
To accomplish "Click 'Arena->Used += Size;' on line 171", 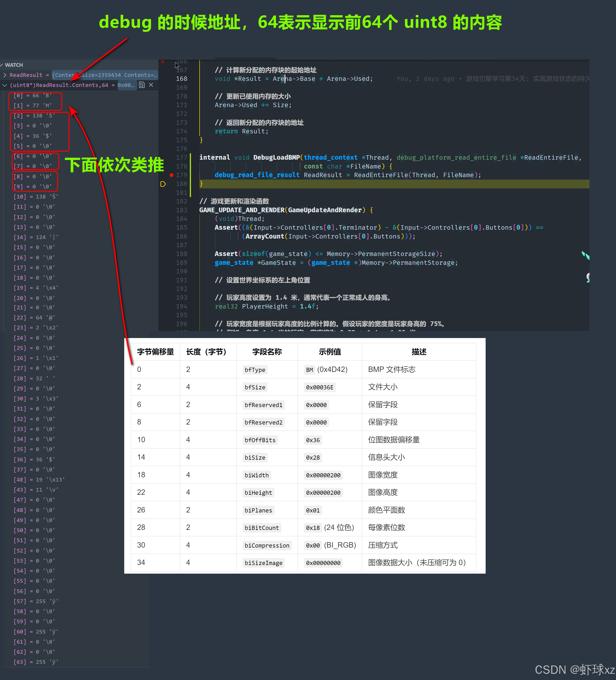I will pos(253,105).
